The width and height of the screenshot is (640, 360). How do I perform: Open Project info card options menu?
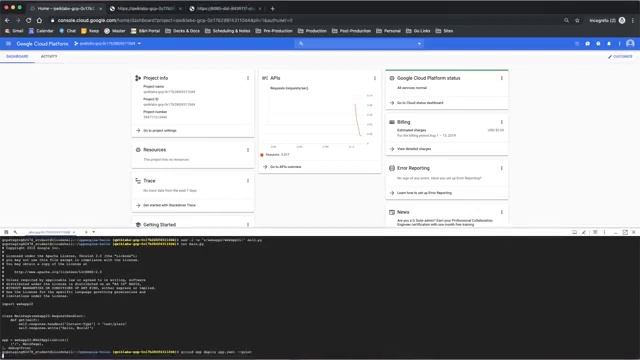point(248,78)
